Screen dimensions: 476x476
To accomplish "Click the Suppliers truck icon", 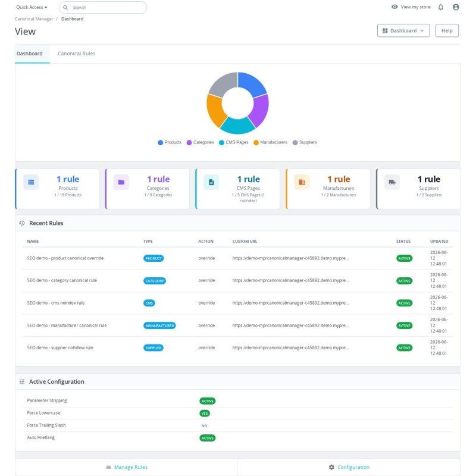I will pyautogui.click(x=392, y=182).
